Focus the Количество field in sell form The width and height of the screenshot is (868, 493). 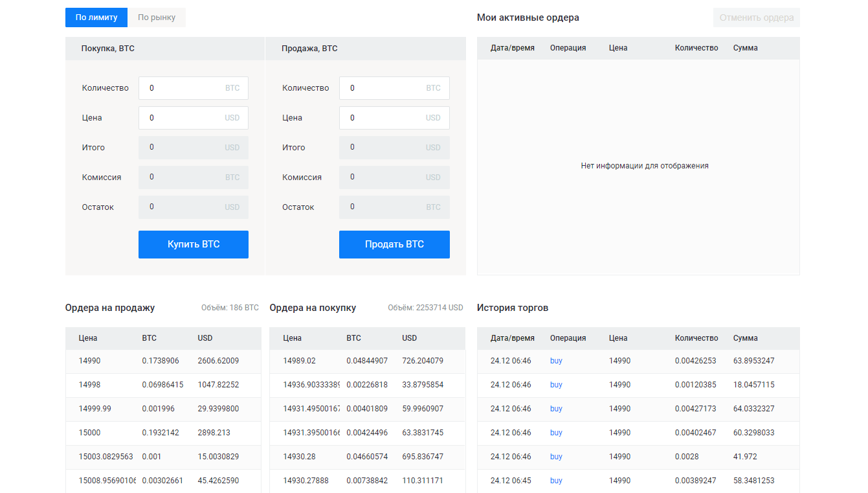click(394, 88)
